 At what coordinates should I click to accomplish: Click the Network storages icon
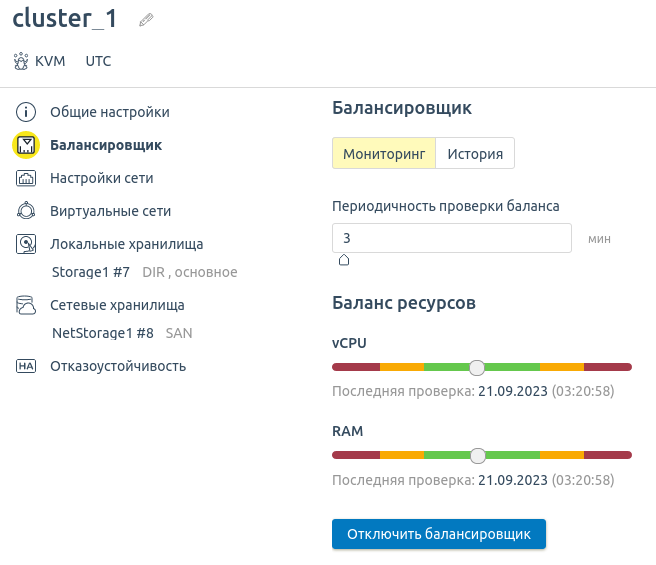tap(26, 306)
